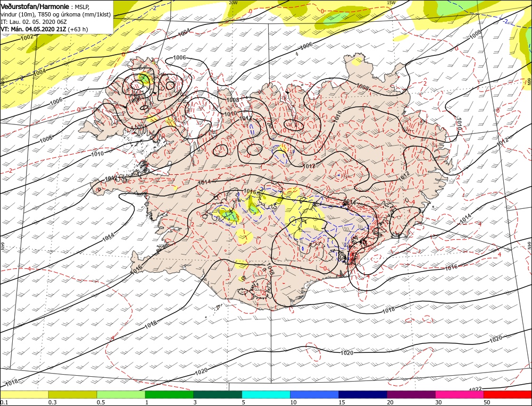Select the dark green 3–5 legend band

point(218,394)
